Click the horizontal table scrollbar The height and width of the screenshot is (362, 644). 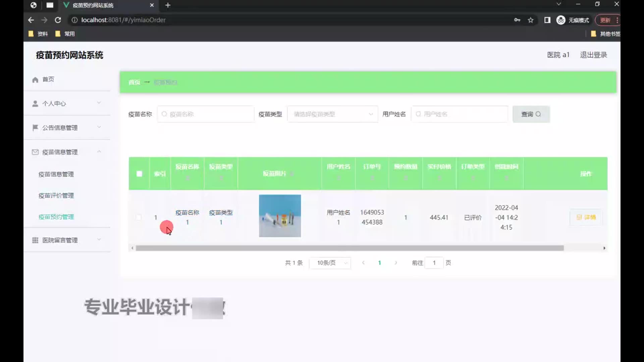350,248
